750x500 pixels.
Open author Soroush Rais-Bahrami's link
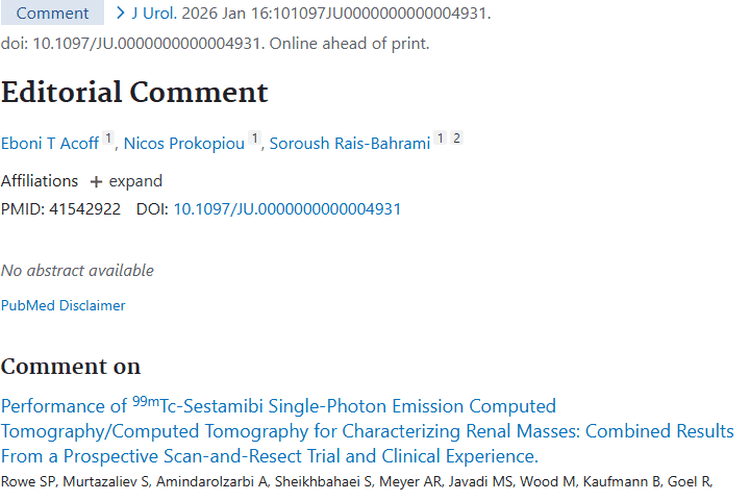[350, 143]
